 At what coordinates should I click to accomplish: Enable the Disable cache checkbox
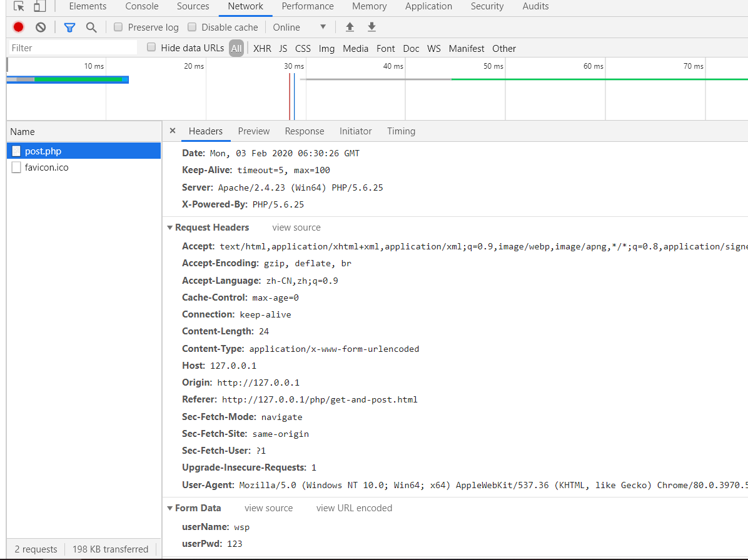tap(192, 27)
